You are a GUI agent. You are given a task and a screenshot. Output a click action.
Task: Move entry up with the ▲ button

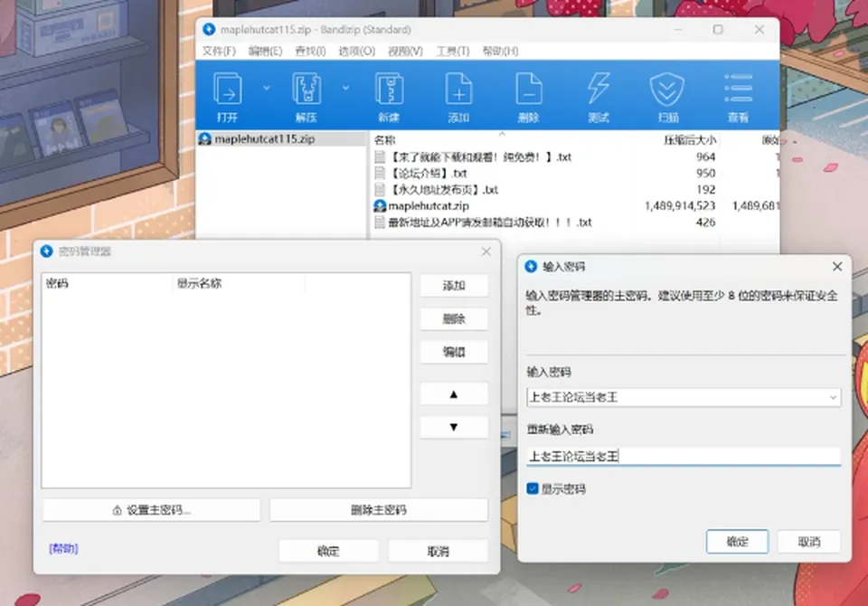click(454, 394)
